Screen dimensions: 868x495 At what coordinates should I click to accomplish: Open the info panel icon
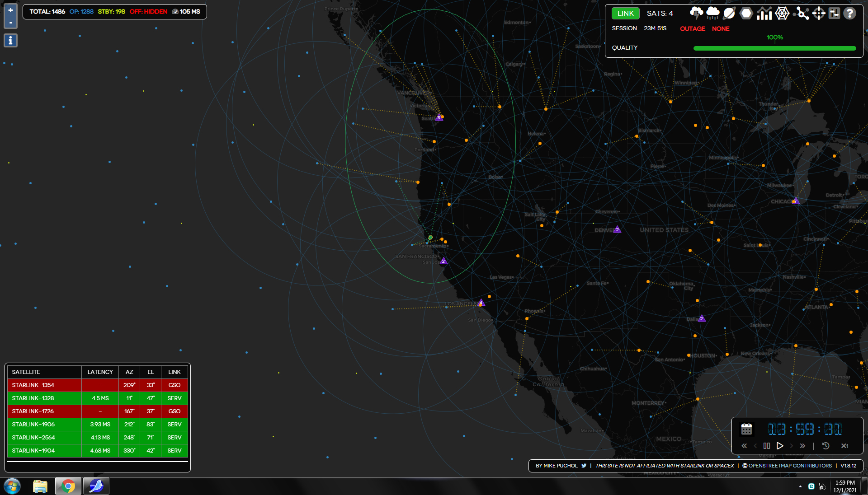pyautogui.click(x=10, y=41)
